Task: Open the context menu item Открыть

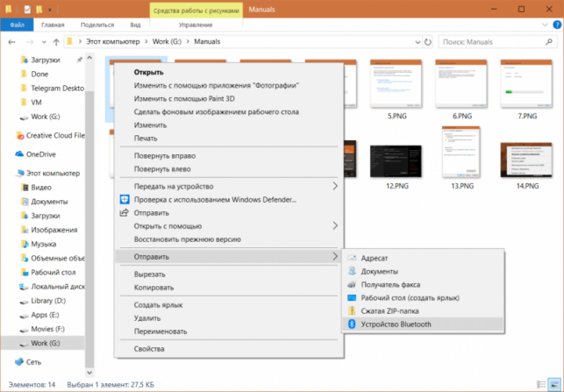Action: point(229,72)
